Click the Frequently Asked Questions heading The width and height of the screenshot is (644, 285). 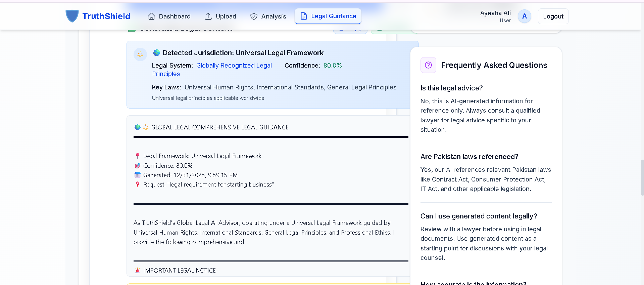coord(494,65)
